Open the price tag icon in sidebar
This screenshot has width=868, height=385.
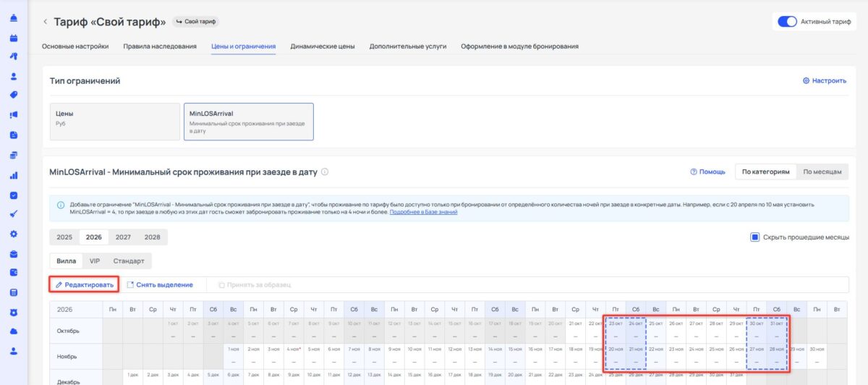pyautogui.click(x=14, y=95)
